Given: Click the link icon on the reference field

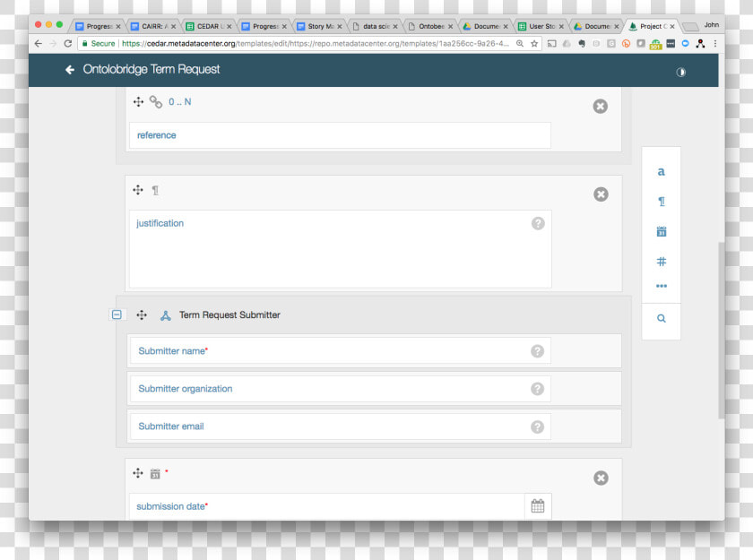Looking at the screenshot, I should point(156,102).
